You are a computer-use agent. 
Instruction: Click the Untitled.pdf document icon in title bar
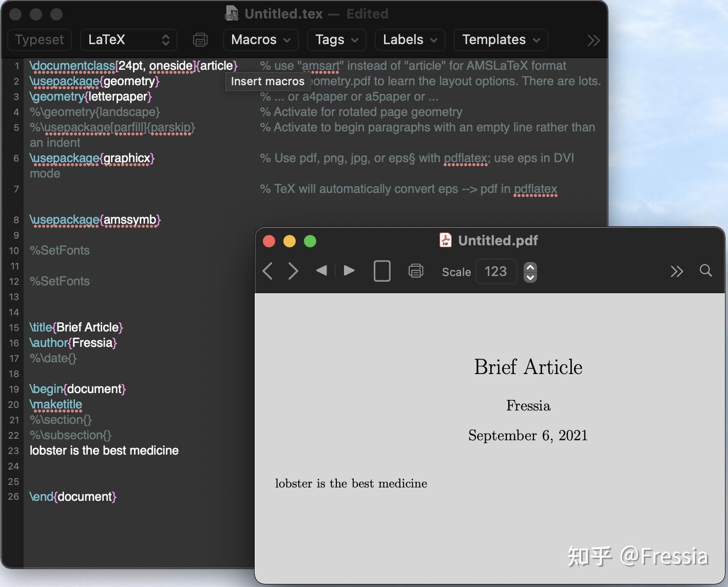point(446,240)
